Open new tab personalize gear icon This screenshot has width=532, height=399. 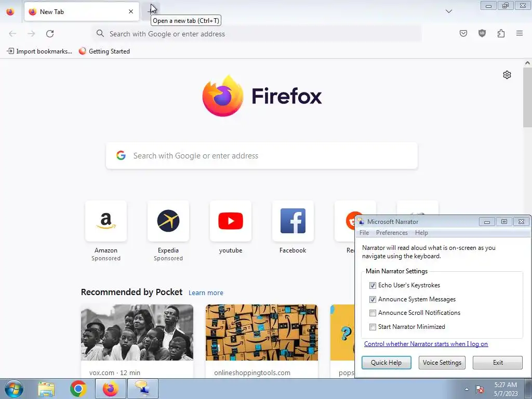(x=507, y=75)
